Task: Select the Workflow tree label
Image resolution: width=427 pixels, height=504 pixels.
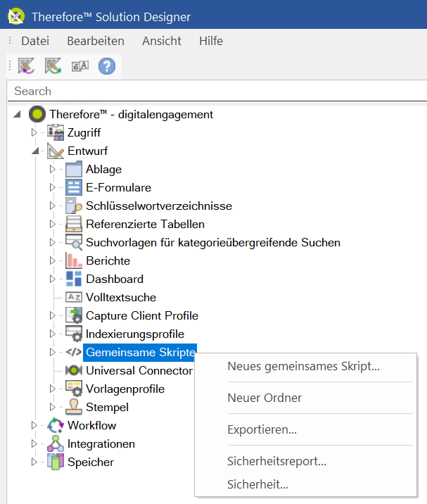Action: pos(91,426)
